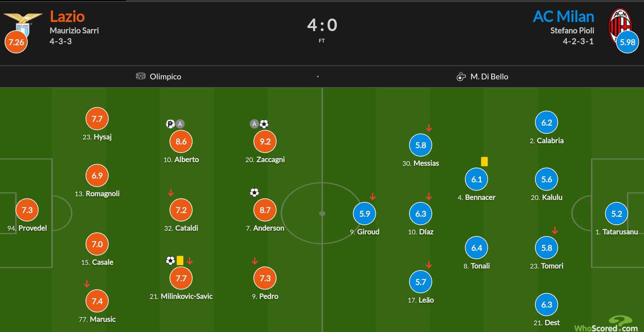This screenshot has height=332, width=644.
Task: Click the goal ball icon above Anderson
Action: coord(254,193)
